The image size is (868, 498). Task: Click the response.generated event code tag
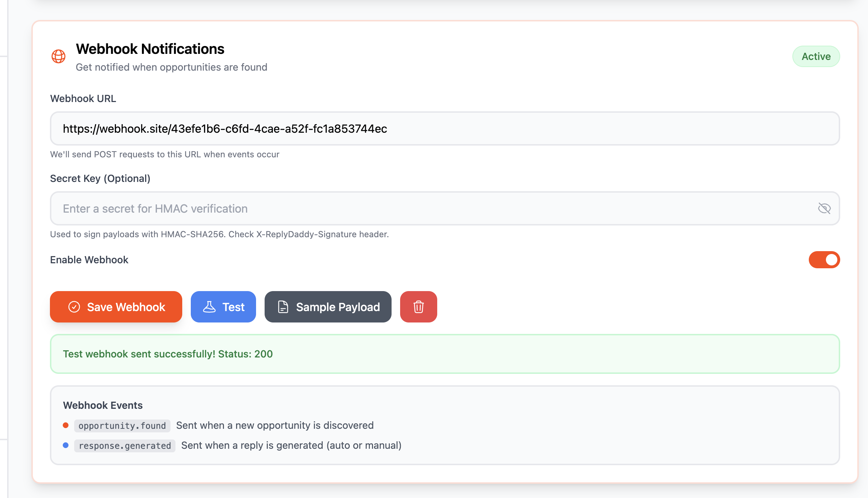pyautogui.click(x=124, y=446)
